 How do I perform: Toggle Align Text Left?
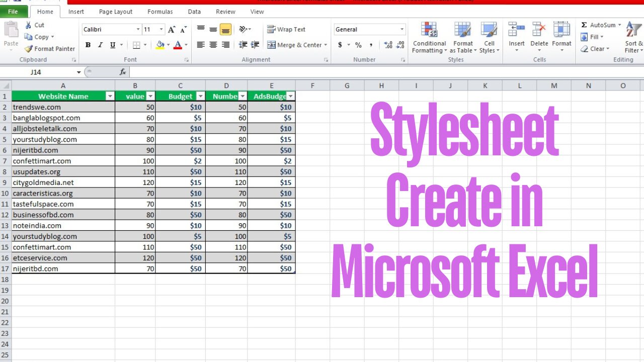pos(201,45)
